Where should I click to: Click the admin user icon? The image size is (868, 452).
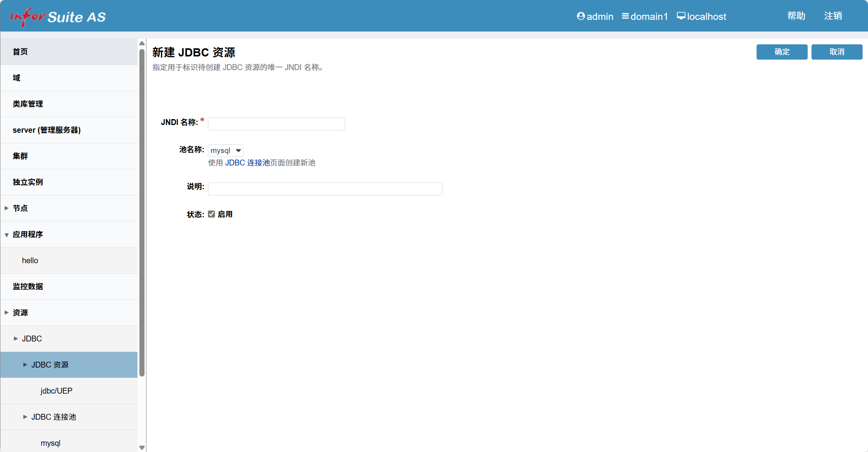coord(581,16)
